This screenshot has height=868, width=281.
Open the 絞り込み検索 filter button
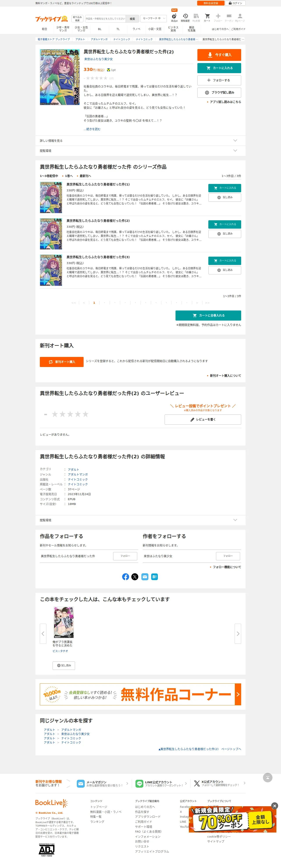click(x=77, y=19)
